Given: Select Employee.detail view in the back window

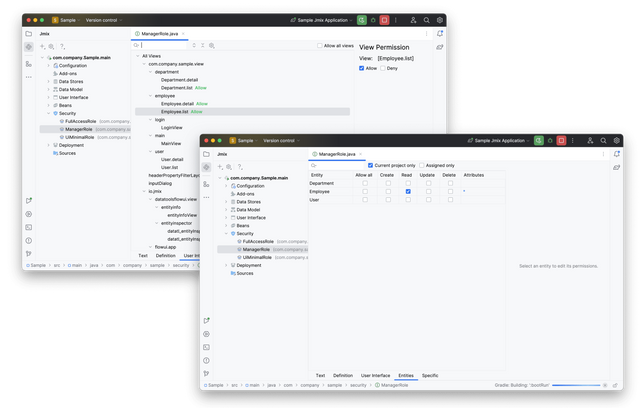Looking at the screenshot, I should click(177, 104).
